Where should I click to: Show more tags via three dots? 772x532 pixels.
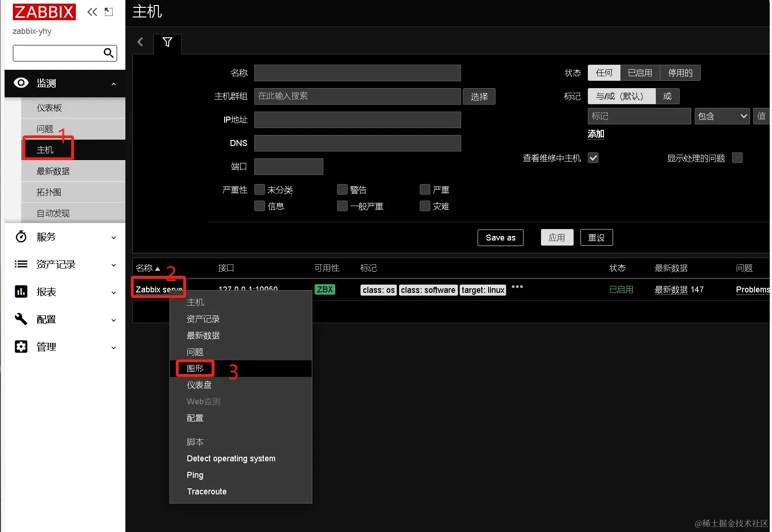tap(517, 286)
